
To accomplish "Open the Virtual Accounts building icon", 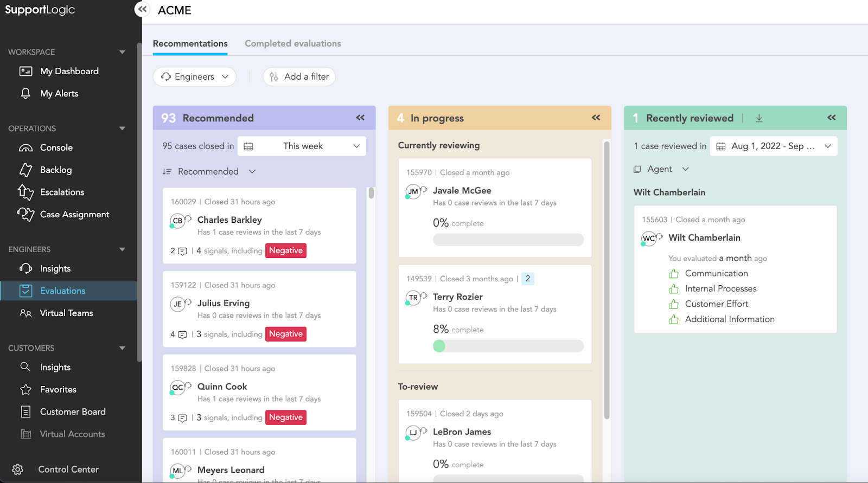I will [x=25, y=434].
